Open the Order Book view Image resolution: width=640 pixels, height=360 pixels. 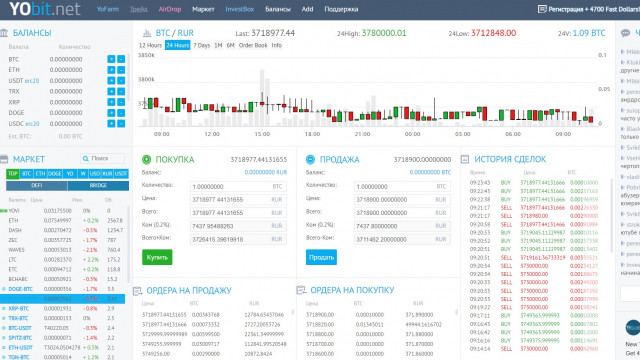(253, 45)
